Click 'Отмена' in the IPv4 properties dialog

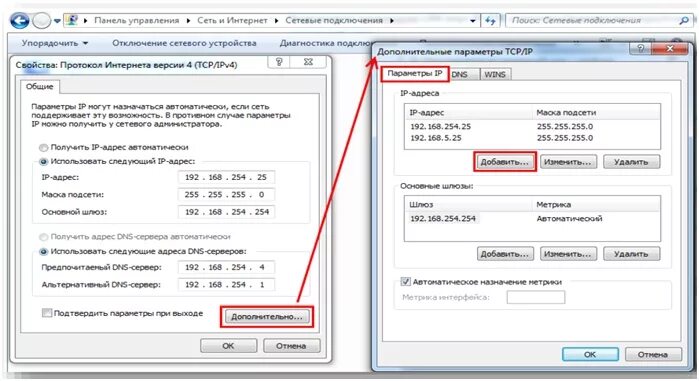tap(291, 346)
